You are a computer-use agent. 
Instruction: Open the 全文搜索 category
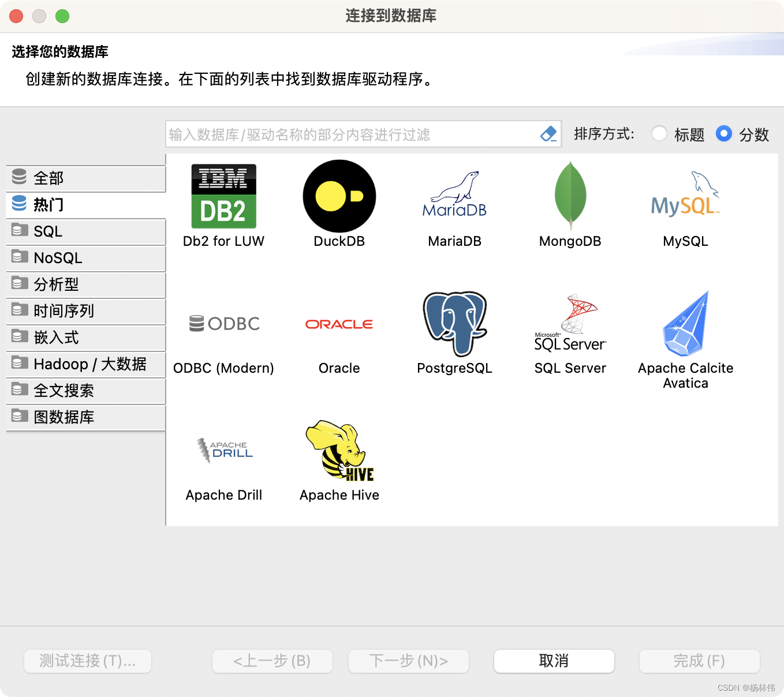click(x=85, y=391)
